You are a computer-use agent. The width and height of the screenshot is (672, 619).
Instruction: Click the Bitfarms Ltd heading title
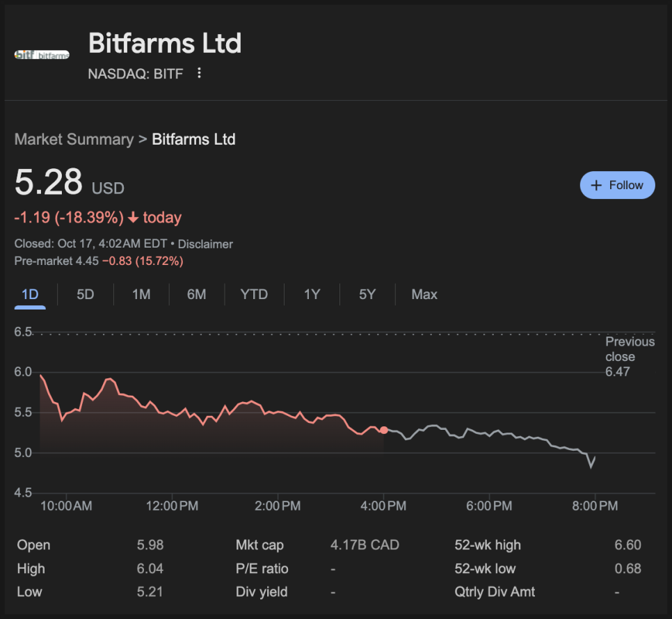tap(165, 43)
